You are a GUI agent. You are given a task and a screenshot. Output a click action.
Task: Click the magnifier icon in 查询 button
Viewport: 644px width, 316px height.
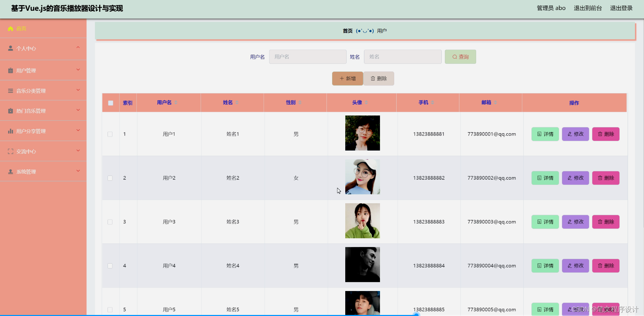(x=454, y=57)
